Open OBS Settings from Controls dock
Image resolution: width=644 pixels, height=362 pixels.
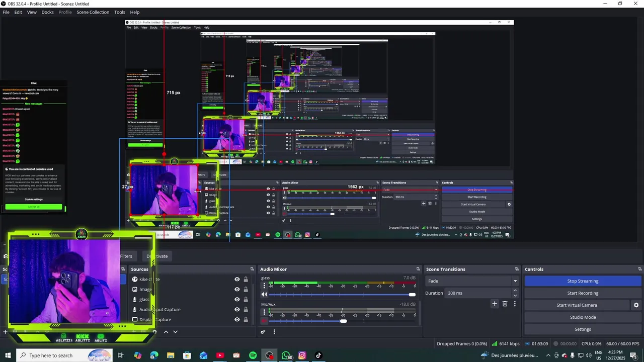[583, 329]
